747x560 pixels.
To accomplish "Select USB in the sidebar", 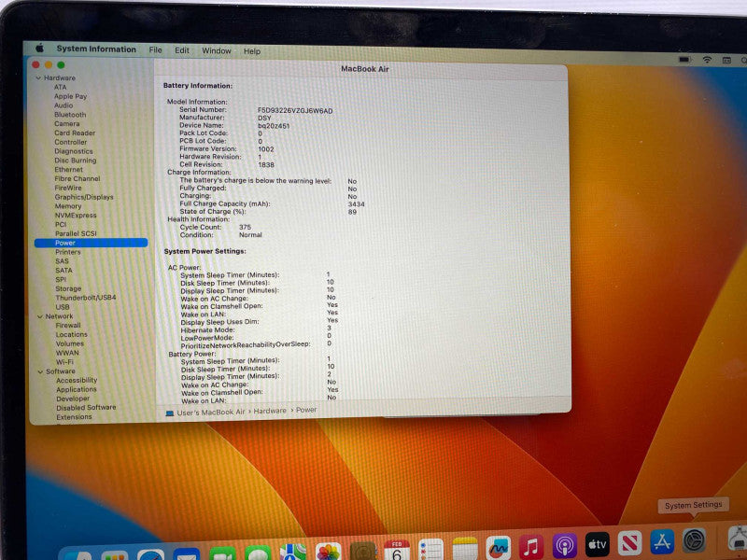I will tap(63, 307).
